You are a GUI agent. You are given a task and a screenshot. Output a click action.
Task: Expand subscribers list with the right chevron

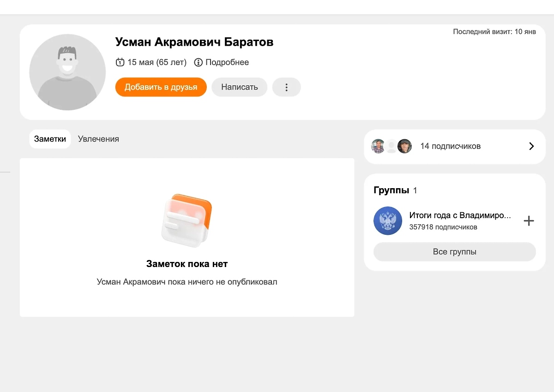[x=531, y=146]
